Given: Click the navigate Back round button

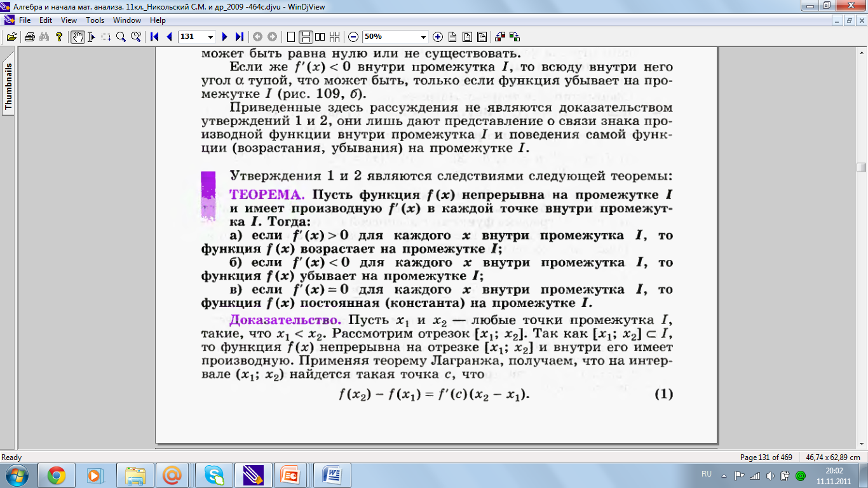Looking at the screenshot, I should (x=257, y=37).
